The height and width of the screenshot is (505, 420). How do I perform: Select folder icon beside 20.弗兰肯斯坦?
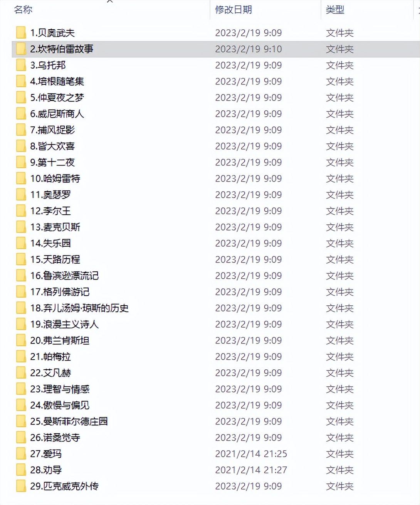21,340
